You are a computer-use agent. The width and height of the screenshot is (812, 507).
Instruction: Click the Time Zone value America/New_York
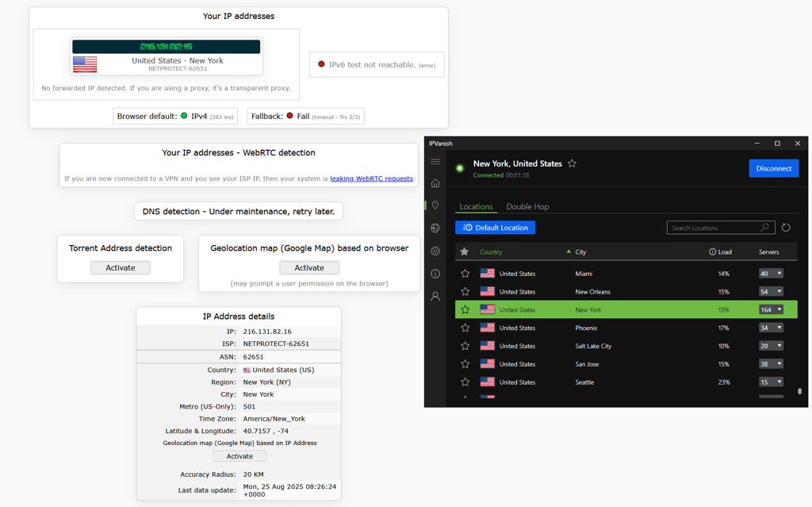274,419
